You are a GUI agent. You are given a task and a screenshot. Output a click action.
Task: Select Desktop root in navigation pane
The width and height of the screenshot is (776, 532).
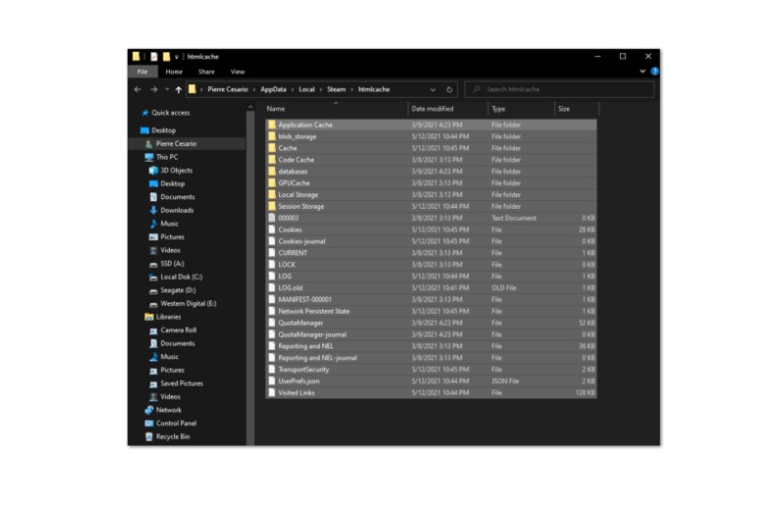click(x=163, y=131)
